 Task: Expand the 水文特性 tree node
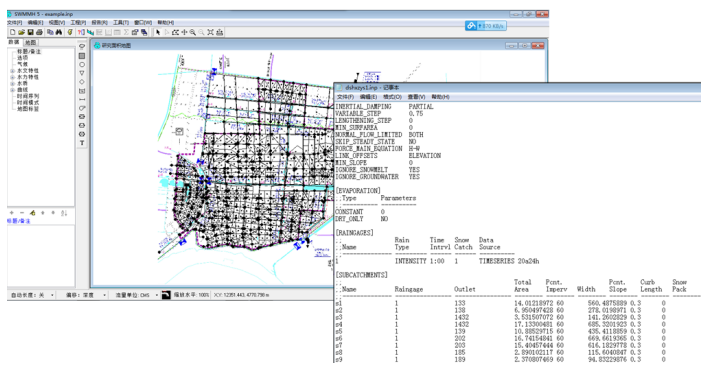tap(13, 71)
